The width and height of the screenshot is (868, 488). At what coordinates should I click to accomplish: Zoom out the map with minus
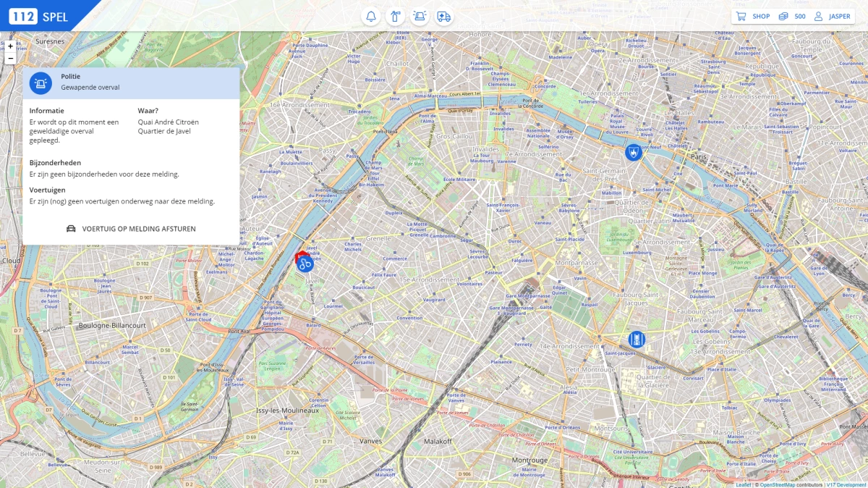10,58
